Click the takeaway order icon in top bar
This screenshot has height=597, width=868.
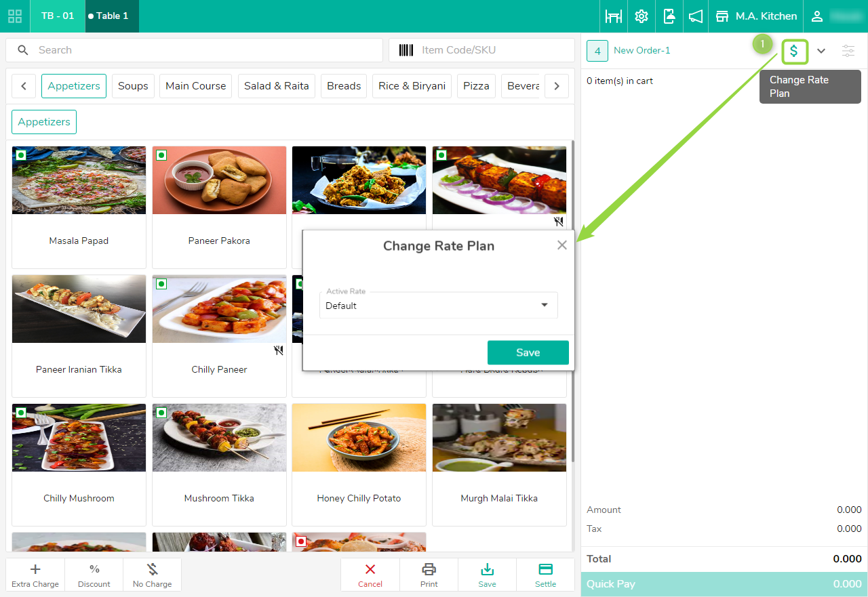(x=669, y=16)
